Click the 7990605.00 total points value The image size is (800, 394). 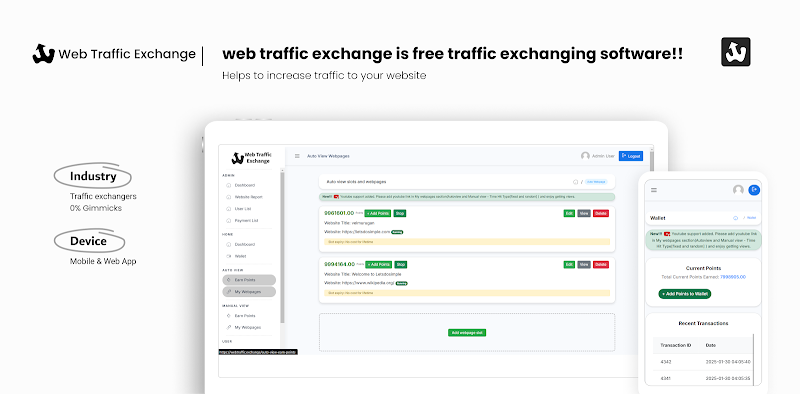(733, 277)
